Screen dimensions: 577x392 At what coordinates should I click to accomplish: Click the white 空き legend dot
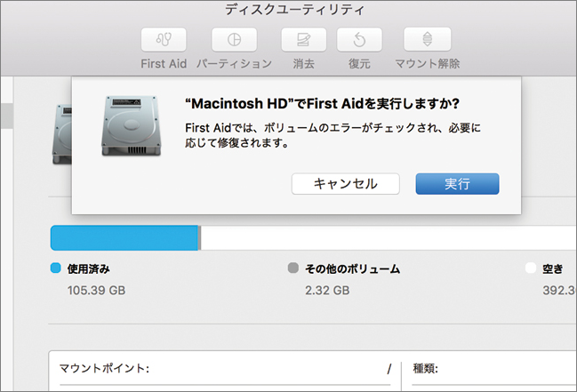coord(531,268)
